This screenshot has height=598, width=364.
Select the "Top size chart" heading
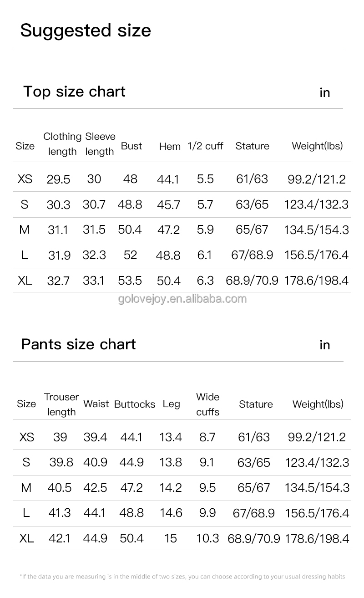pyautogui.click(x=74, y=92)
